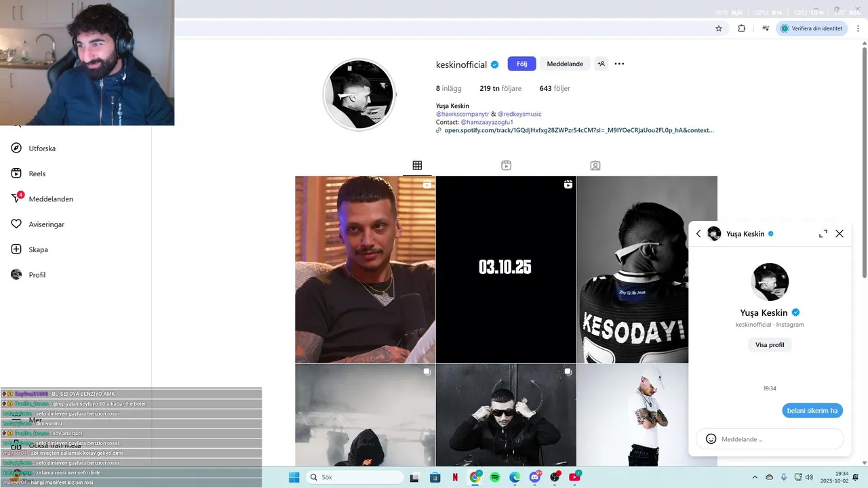Click the Följ button on keskinofficial
This screenshot has height=488, width=868.
[521, 64]
